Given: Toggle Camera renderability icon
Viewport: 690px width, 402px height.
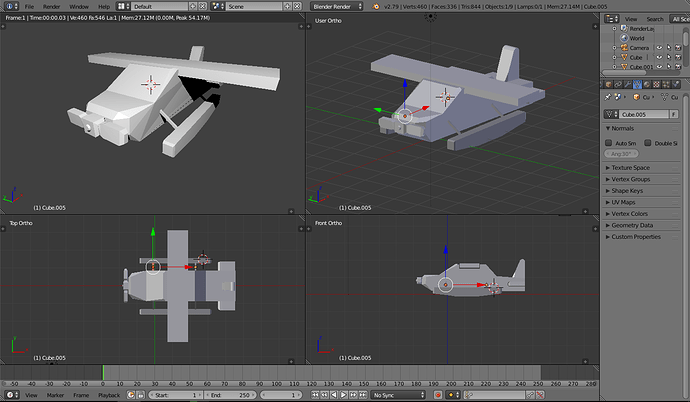Looking at the screenshot, I should pyautogui.click(x=678, y=48).
